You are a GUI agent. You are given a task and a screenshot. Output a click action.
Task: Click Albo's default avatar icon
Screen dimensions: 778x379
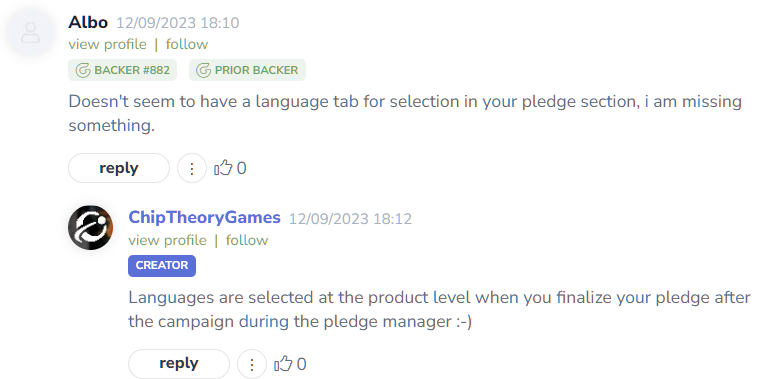point(31,33)
